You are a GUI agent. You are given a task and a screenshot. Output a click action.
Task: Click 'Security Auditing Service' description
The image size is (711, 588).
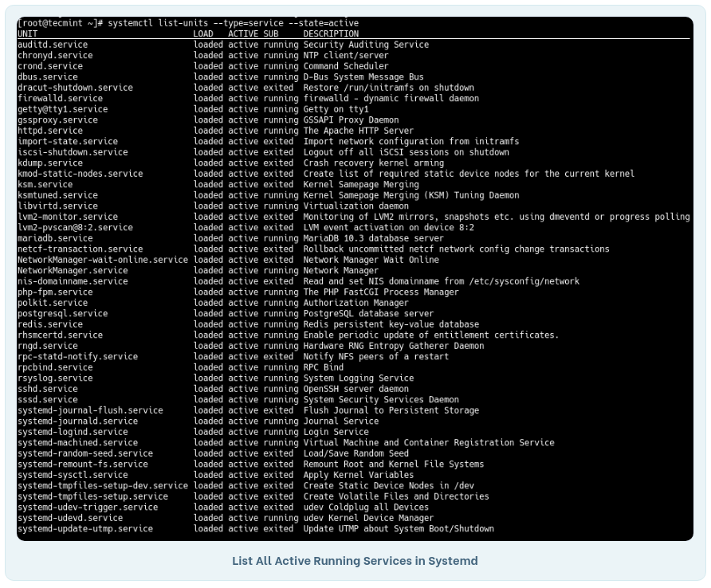(366, 45)
